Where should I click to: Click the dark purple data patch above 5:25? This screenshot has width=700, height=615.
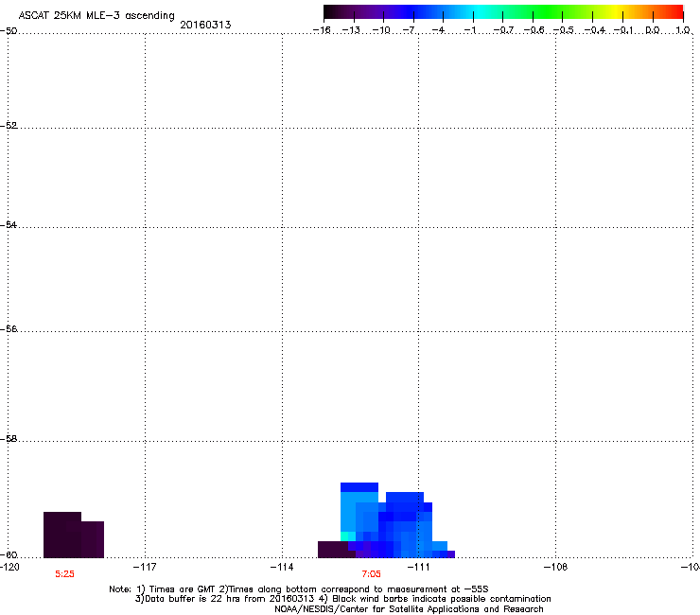(74, 536)
